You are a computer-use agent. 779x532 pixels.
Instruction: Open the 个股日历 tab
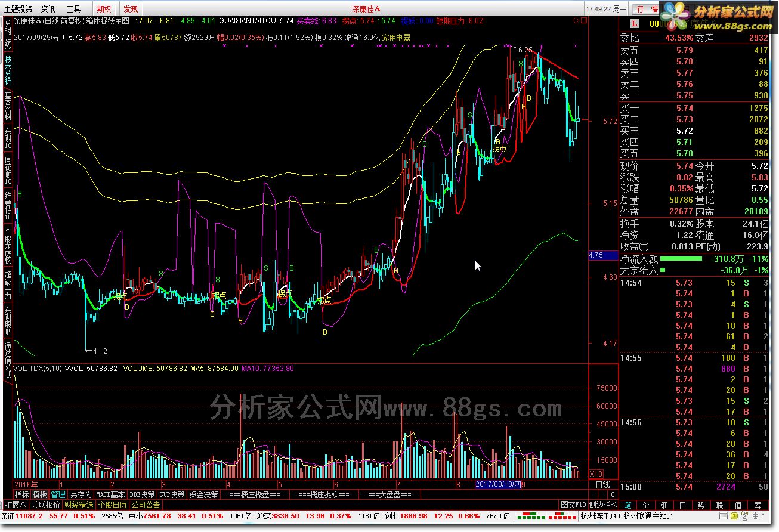point(112,505)
